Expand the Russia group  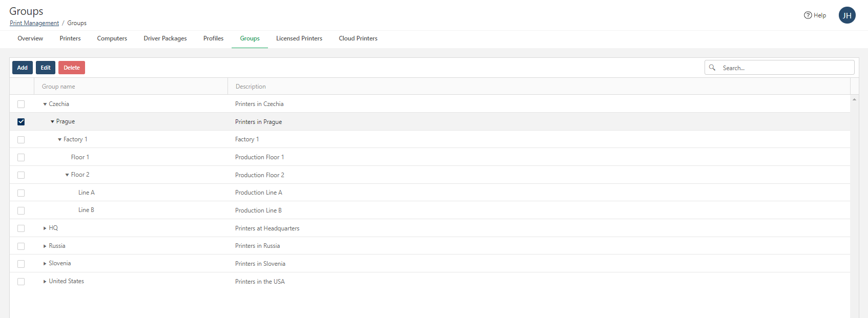coord(45,246)
